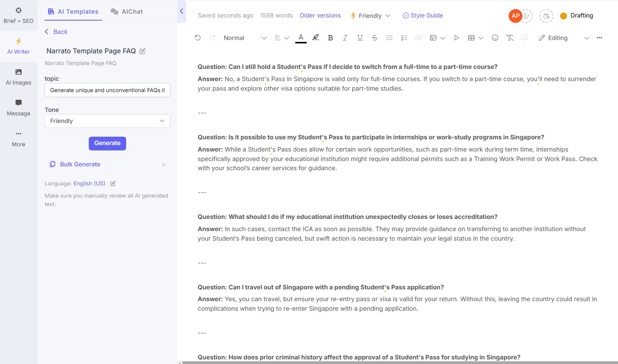Click the question about part-time course switch
The height and width of the screenshot is (364, 618).
(x=347, y=67)
